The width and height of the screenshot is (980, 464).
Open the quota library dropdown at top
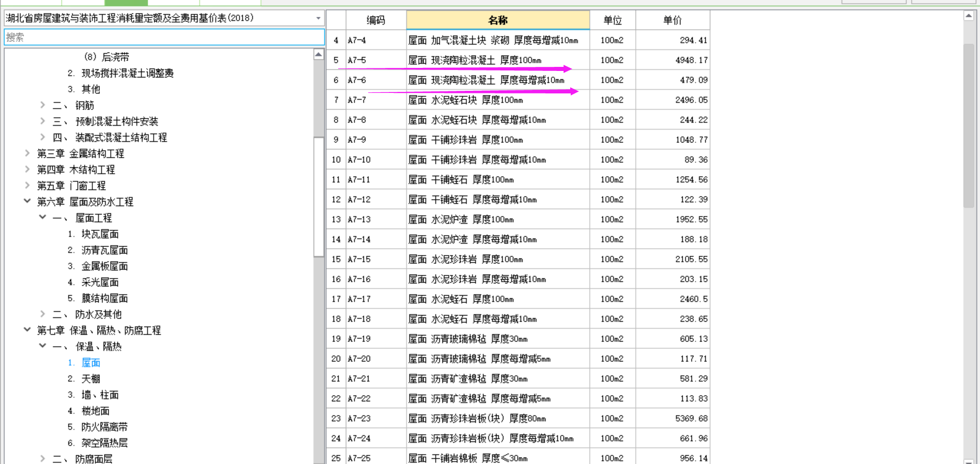[x=318, y=18]
